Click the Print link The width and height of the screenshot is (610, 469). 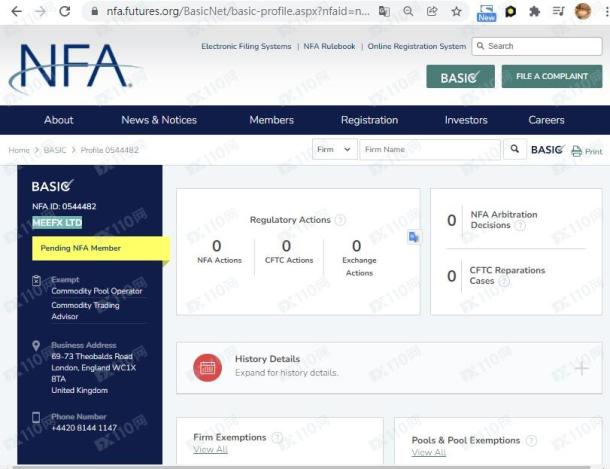pos(594,151)
